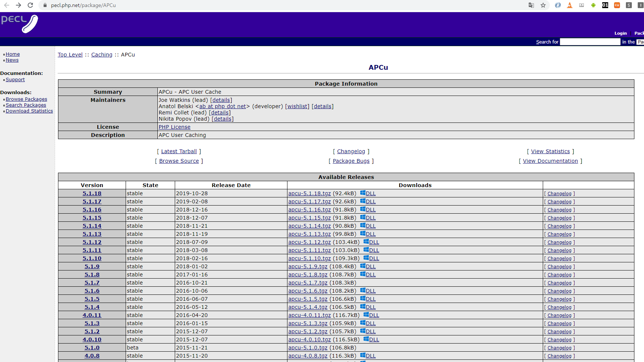Screen dimensions: 644x362
Task: Click the browser Back arrow
Action: 7,5
